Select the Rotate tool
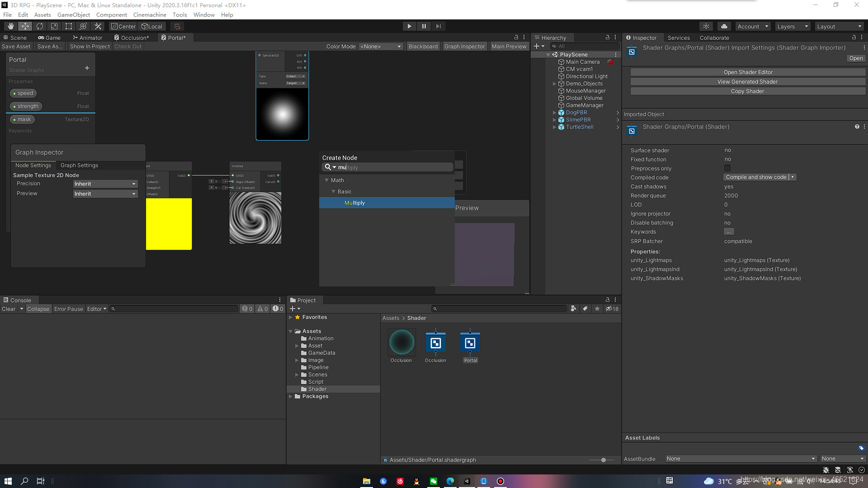868x488 pixels. (40, 26)
